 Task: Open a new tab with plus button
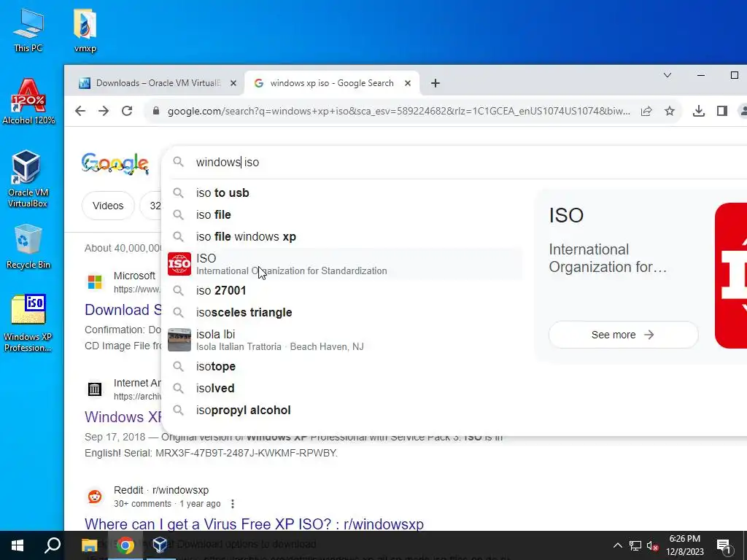tap(435, 83)
